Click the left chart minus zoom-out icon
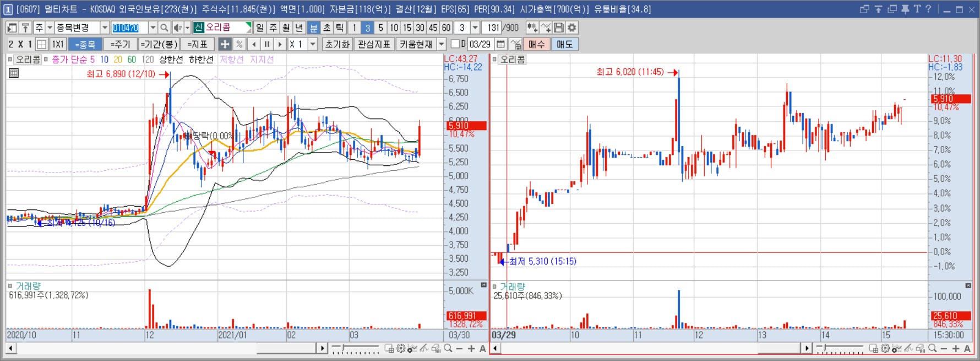The width and height of the screenshot is (980, 361). point(460,348)
